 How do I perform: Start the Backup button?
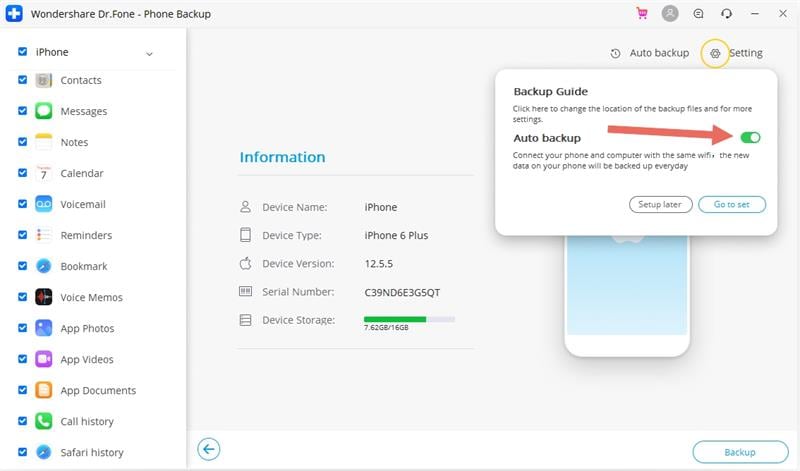click(x=740, y=452)
